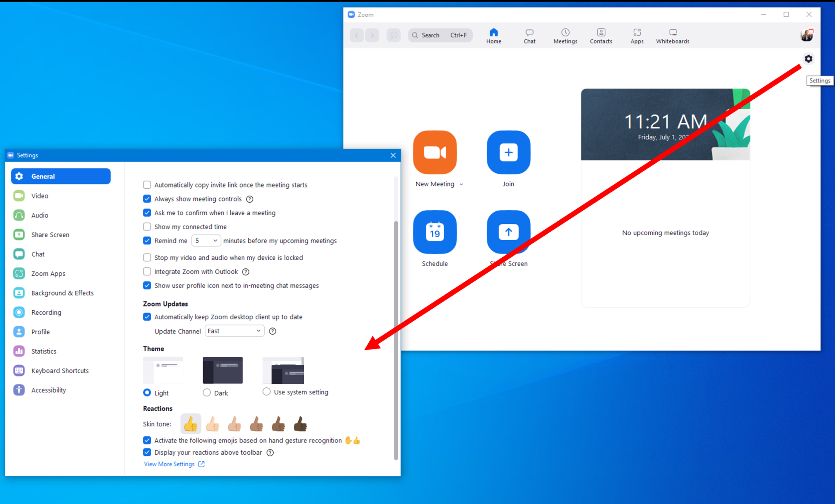Select the Dark theme radio button

tap(207, 392)
